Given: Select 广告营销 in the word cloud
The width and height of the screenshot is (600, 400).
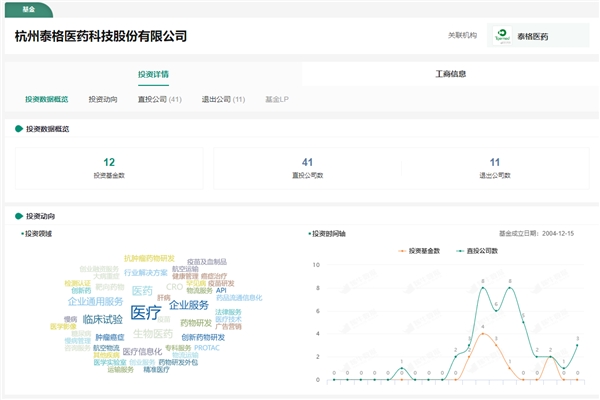Looking at the screenshot, I should 228,326.
